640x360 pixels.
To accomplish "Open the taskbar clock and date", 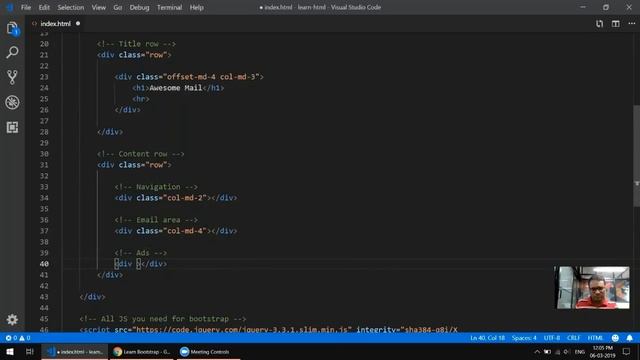I will 602,351.
